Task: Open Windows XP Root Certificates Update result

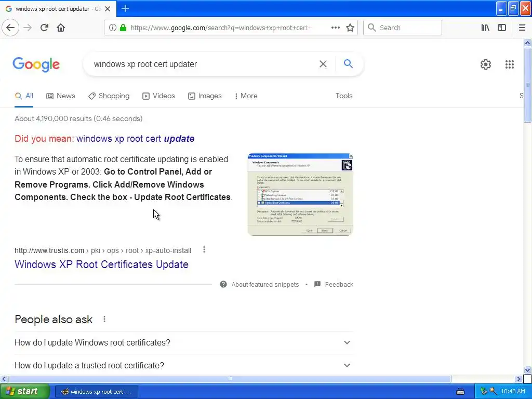Action: point(101,264)
